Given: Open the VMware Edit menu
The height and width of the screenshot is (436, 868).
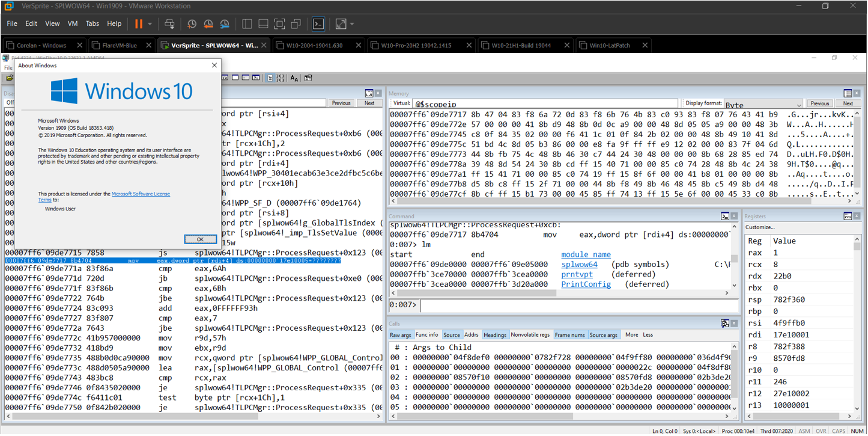Looking at the screenshot, I should click(x=31, y=24).
